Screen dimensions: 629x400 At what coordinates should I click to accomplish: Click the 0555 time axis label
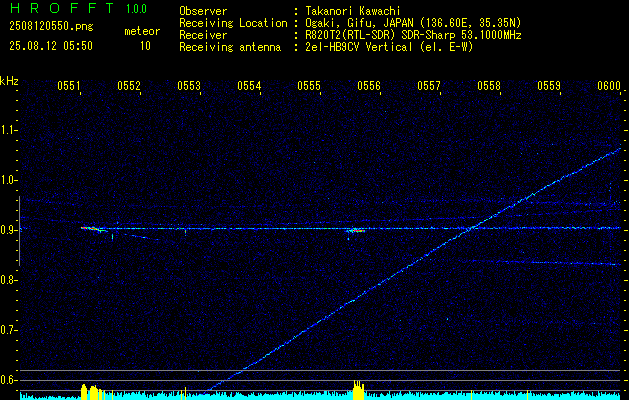309,85
